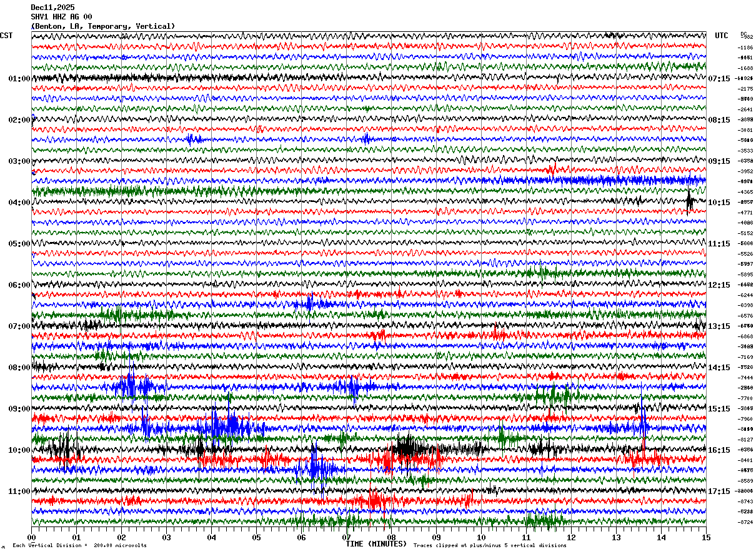Click the CST timezone label
The width and height of the screenshot is (756, 554).
pyautogui.click(x=6, y=36)
